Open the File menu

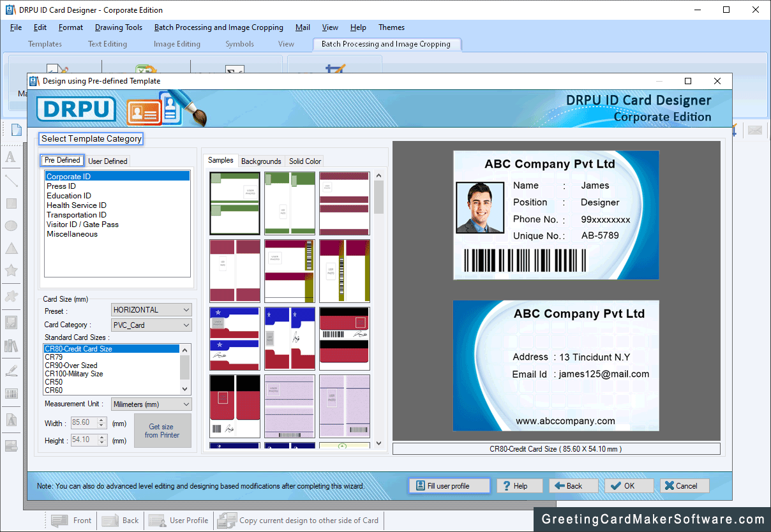(16, 27)
